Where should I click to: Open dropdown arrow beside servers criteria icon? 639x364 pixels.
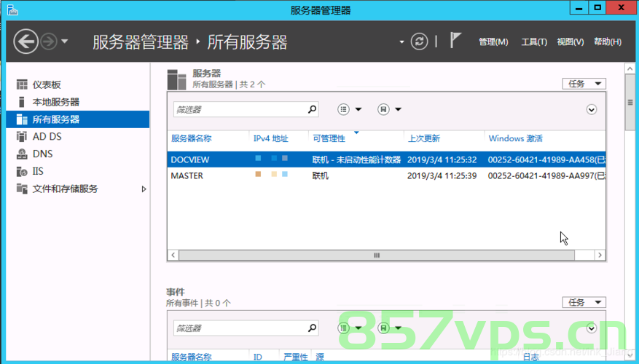coord(358,109)
